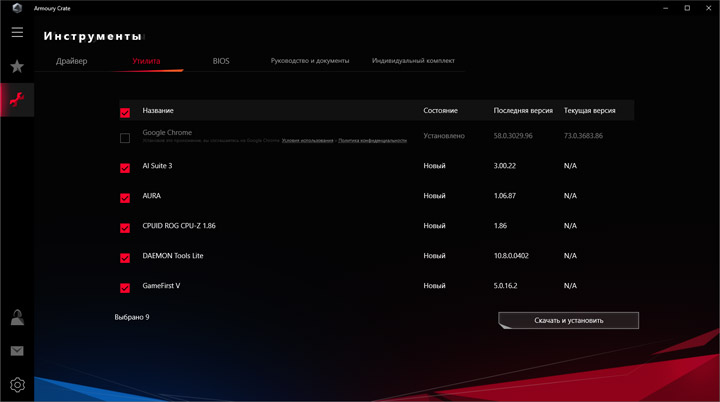Select the red wrench tools icon
Image resolution: width=720 pixels, height=402 pixels.
[x=17, y=100]
